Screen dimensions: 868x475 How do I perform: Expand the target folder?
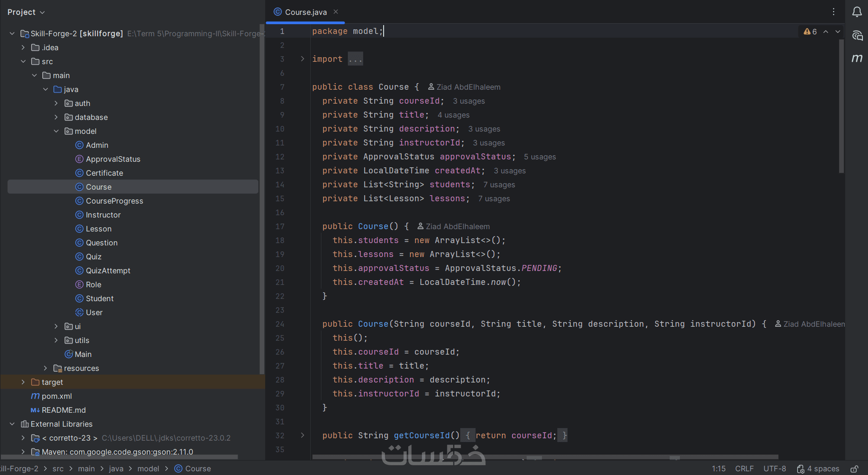pos(23,382)
